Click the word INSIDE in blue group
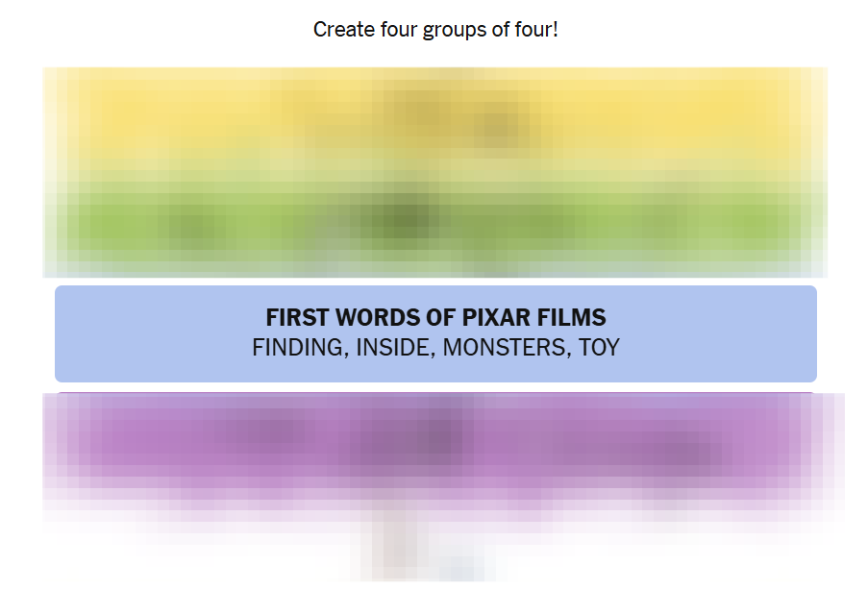The width and height of the screenshot is (868, 590). (396, 348)
